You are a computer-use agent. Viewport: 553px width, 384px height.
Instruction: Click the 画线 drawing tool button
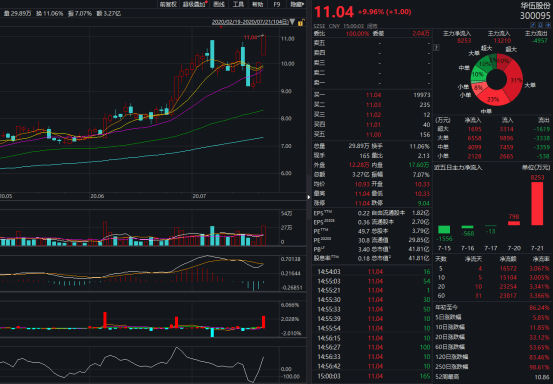219,4
